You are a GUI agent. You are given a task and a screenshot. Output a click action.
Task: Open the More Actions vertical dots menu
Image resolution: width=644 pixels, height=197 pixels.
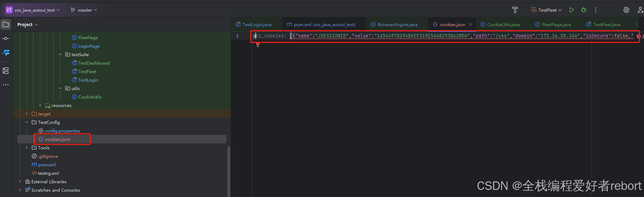click(596, 10)
